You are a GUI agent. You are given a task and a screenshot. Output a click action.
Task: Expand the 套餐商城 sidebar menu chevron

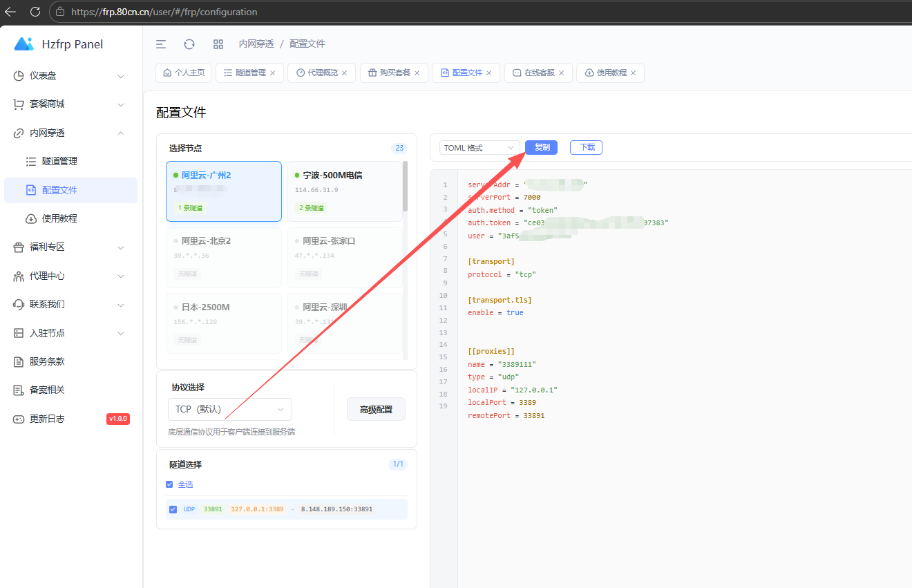click(121, 104)
